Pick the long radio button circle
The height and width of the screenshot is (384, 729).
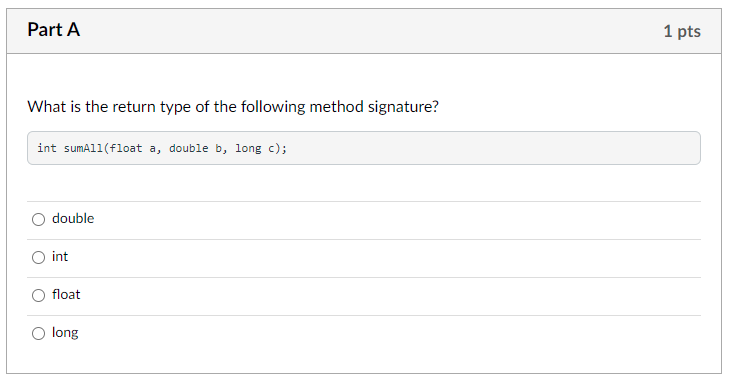tap(38, 333)
